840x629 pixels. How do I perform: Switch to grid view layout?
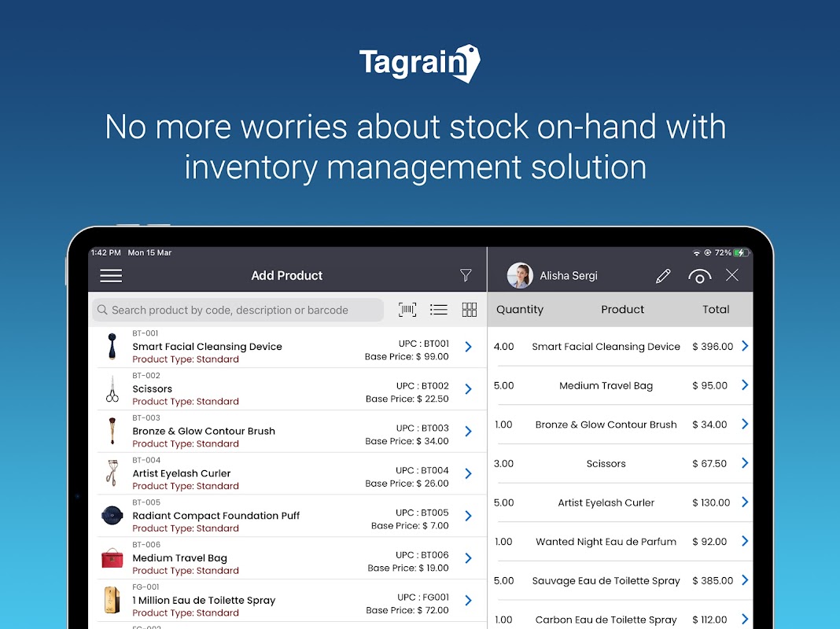point(470,310)
